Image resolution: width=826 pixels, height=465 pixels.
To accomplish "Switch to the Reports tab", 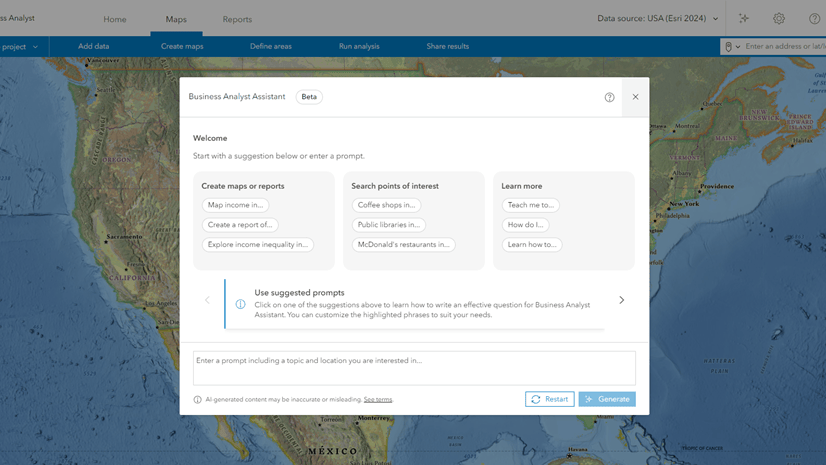I will pyautogui.click(x=237, y=19).
